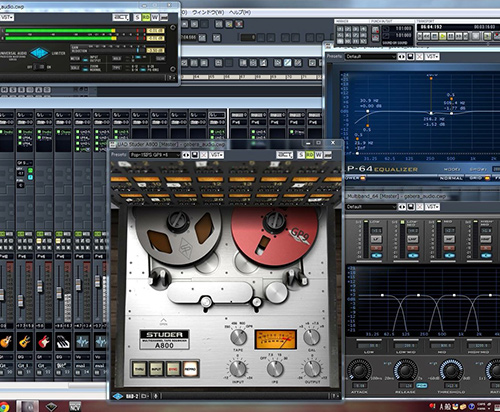Viewport: 500px width, 412px height.
Task: Select the 256.2 Hz EQ node
Action: [x=431, y=113]
